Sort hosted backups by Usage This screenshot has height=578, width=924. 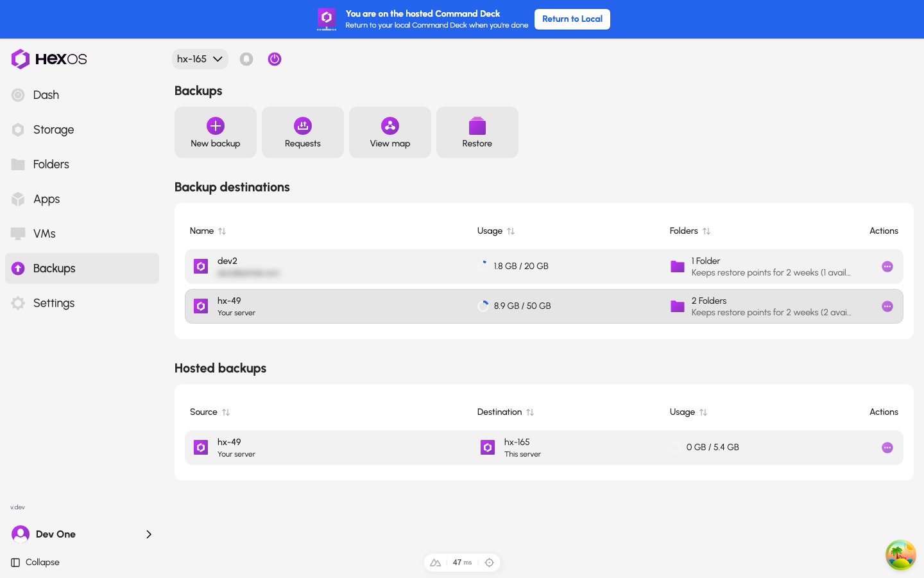click(x=689, y=412)
